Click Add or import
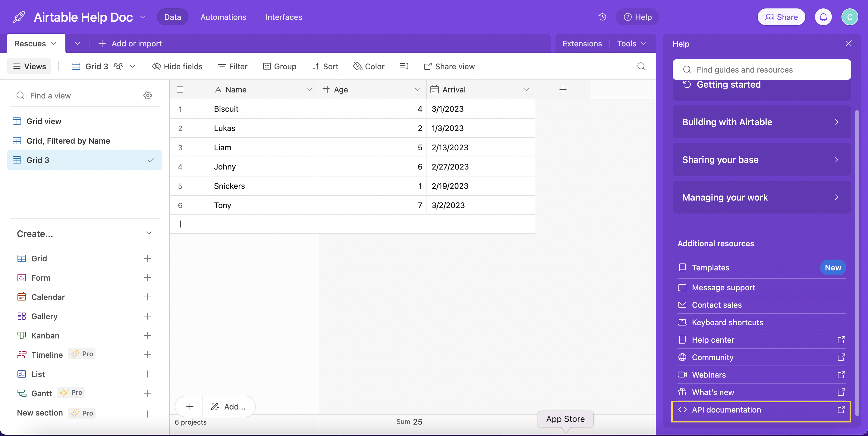Viewport: 868px width, 436px height. 130,43
